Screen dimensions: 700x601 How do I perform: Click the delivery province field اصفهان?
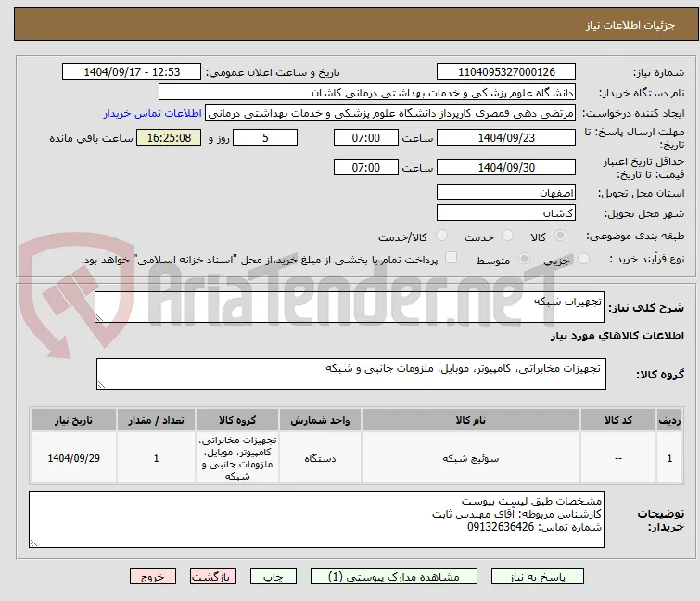[506, 192]
